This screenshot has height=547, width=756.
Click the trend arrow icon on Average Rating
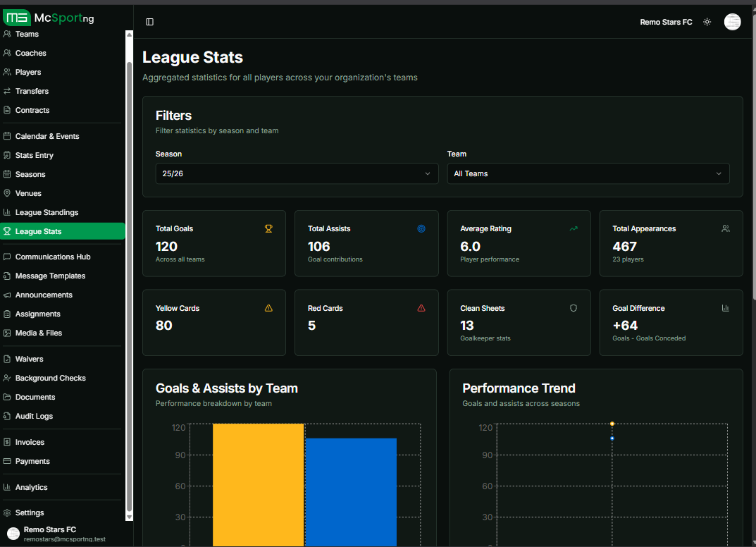click(x=573, y=228)
